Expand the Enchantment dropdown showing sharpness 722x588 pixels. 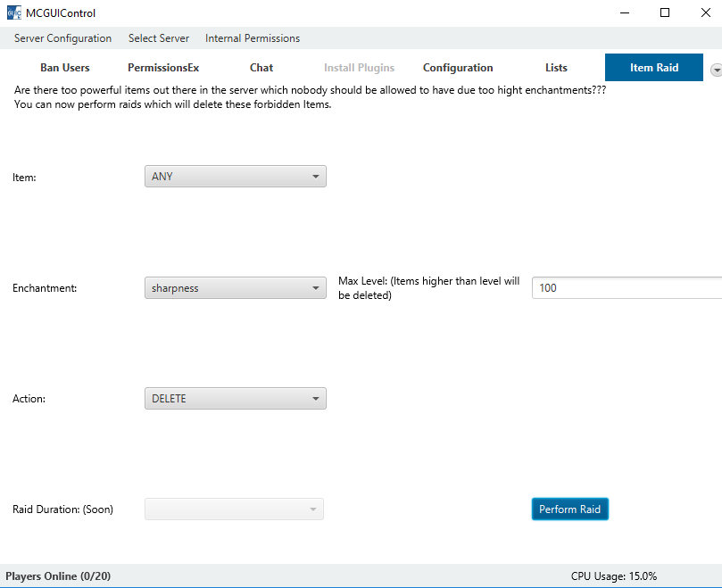(x=236, y=288)
